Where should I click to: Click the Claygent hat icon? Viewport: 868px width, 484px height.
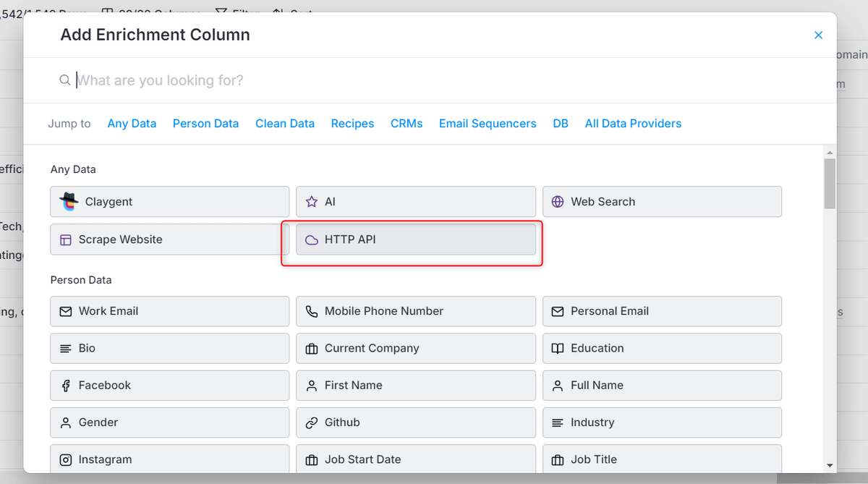[x=69, y=202]
